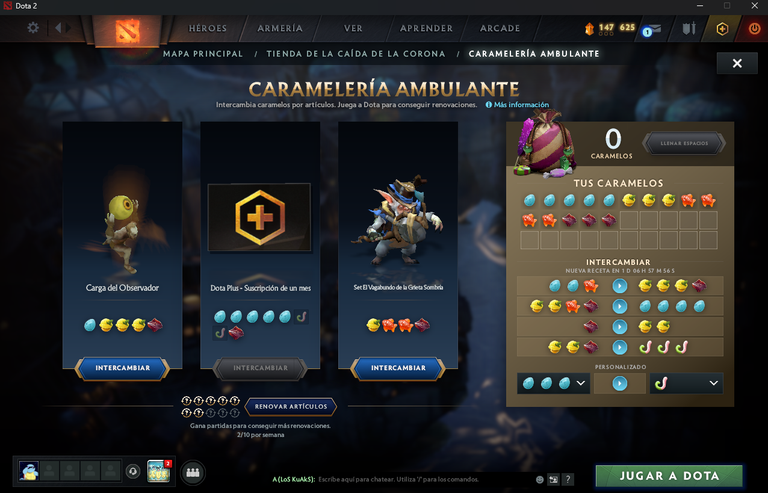The height and width of the screenshot is (493, 768).
Task: Open the ARMERÍA menu tab
Action: (280, 28)
